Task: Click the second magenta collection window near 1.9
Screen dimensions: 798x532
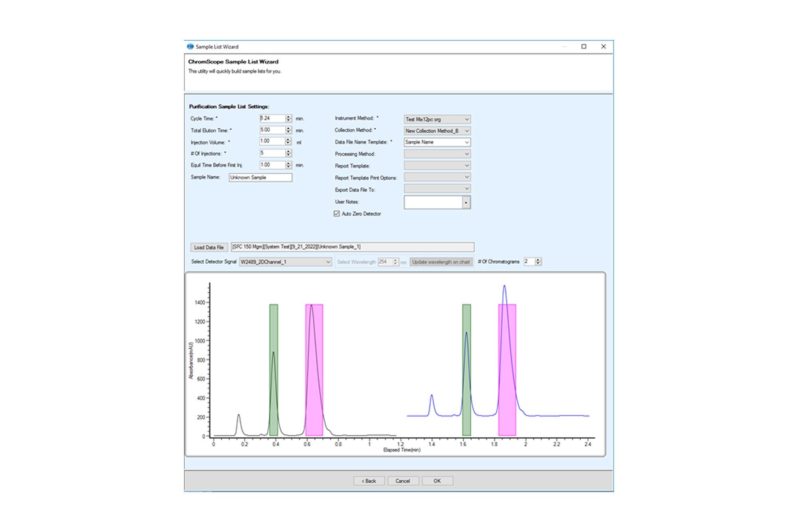Action: pos(507,370)
